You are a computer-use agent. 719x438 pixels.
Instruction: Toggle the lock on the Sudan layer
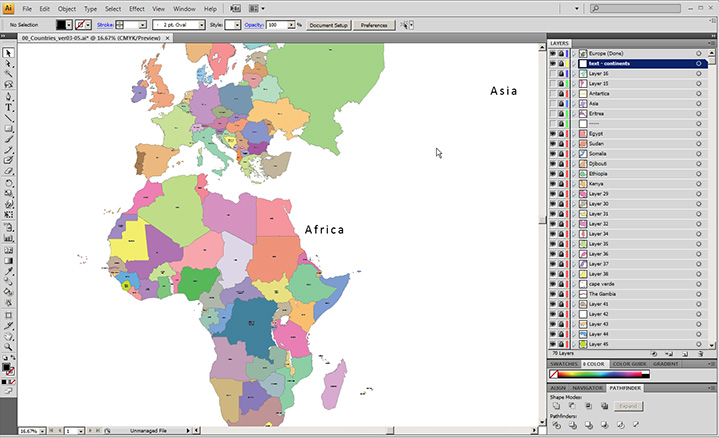point(561,143)
